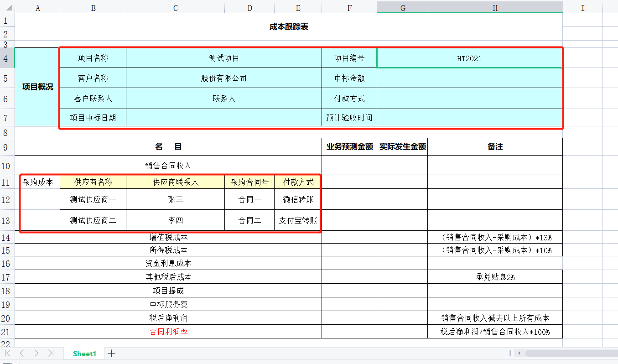Select the cell 客户名称

click(93, 78)
